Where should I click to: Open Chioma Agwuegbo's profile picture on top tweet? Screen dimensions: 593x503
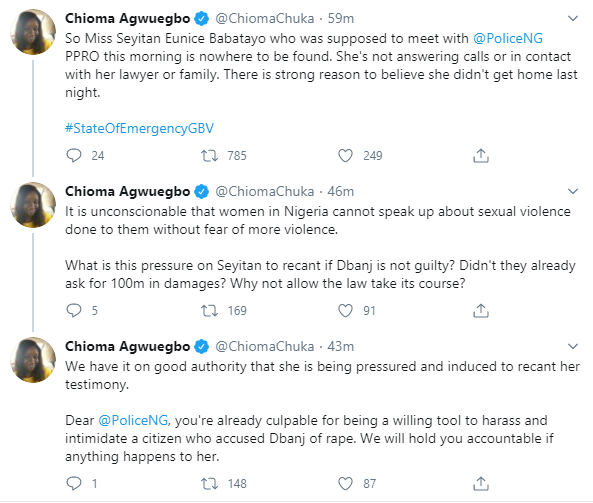pyautogui.click(x=33, y=32)
